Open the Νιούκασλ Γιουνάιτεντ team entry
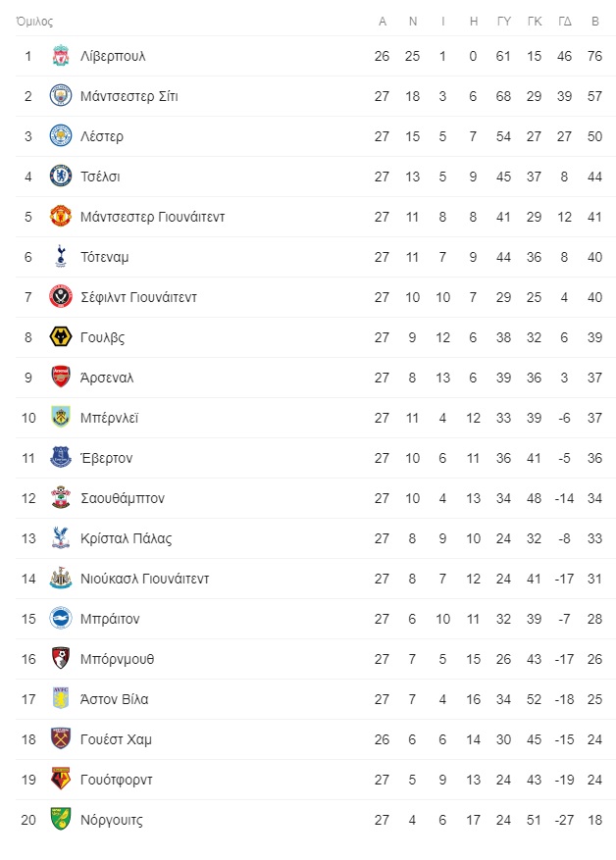Viewport: 616px width, 860px height. point(144,579)
